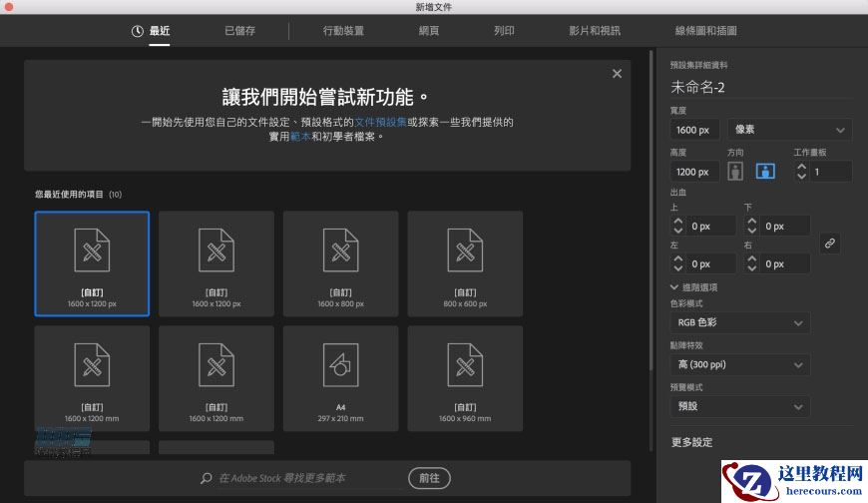The height and width of the screenshot is (503, 868).
Task: Click the document icon on 1600 x 960 mm card
Action: point(465,365)
